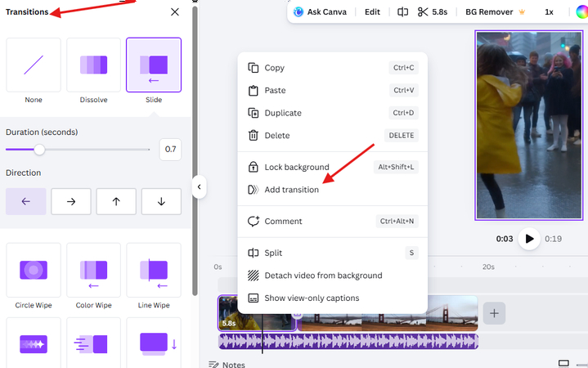This screenshot has width=588, height=368.
Task: Select Split from context menu
Action: 333,253
